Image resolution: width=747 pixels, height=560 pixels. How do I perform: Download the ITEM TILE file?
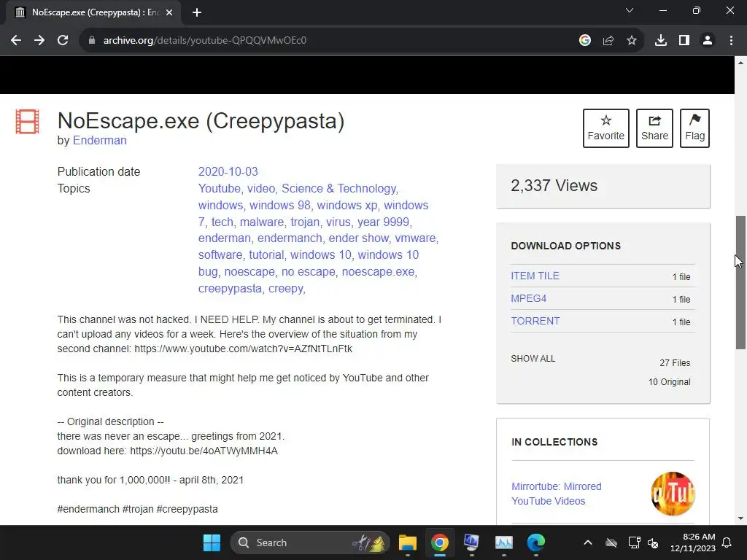[x=535, y=276]
